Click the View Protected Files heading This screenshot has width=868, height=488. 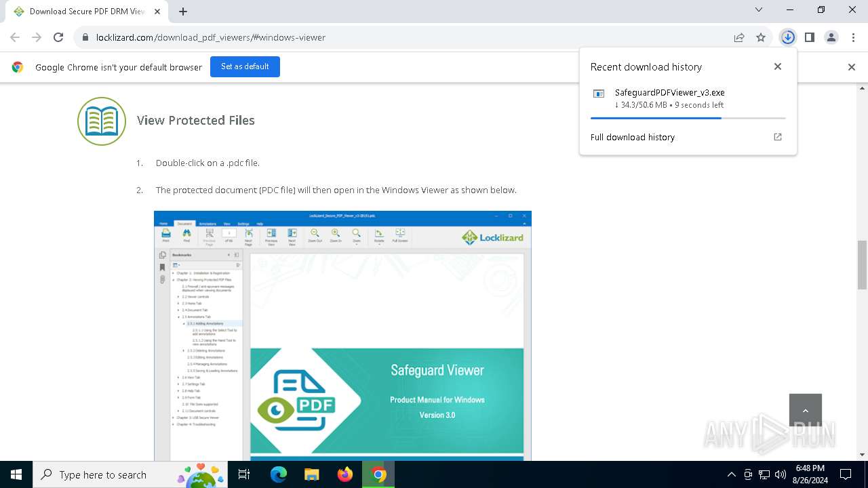pyautogui.click(x=196, y=120)
